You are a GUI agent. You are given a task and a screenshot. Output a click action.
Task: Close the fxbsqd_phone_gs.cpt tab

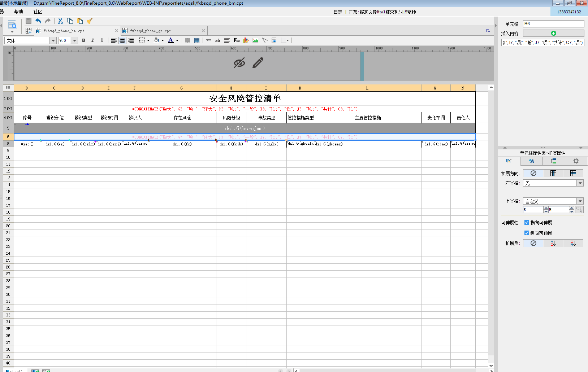click(x=203, y=31)
